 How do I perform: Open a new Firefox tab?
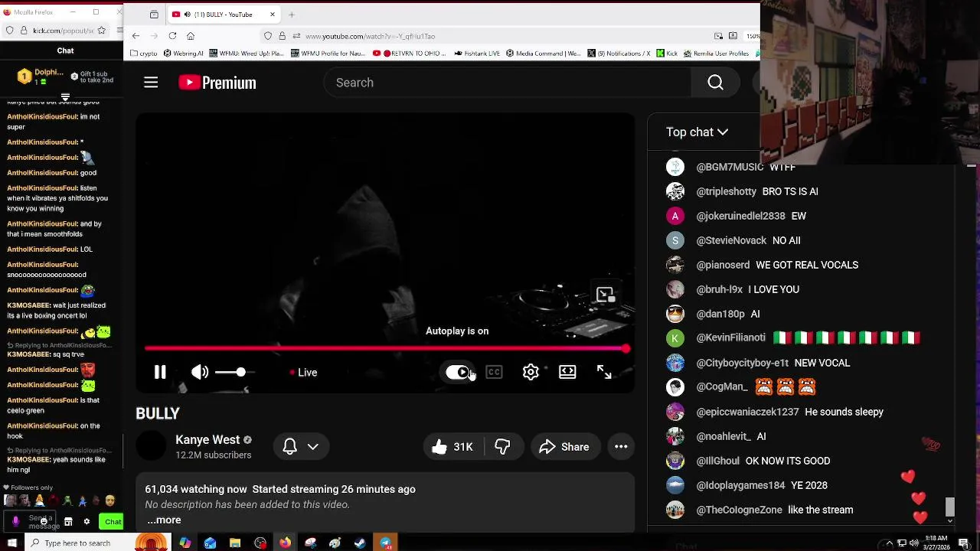(x=292, y=15)
